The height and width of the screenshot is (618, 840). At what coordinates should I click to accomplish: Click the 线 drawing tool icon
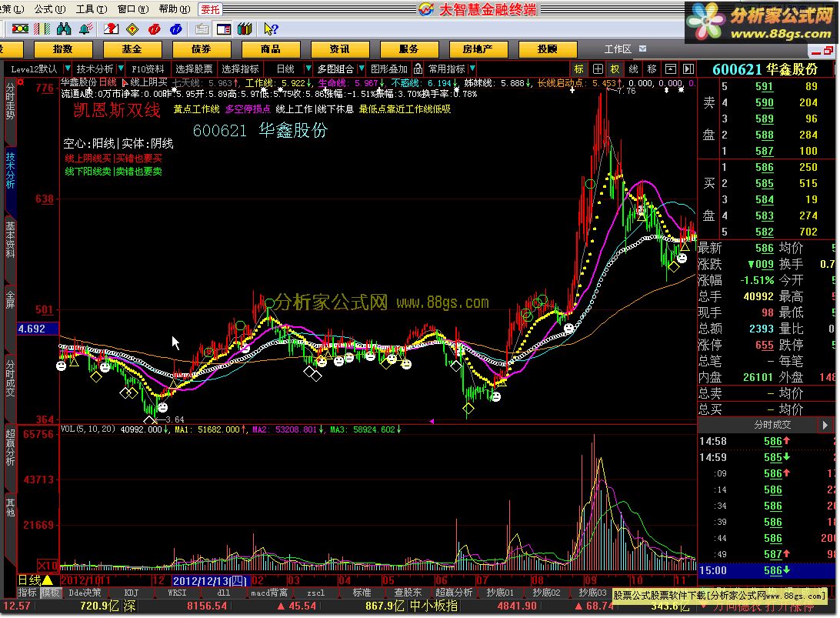[633, 68]
